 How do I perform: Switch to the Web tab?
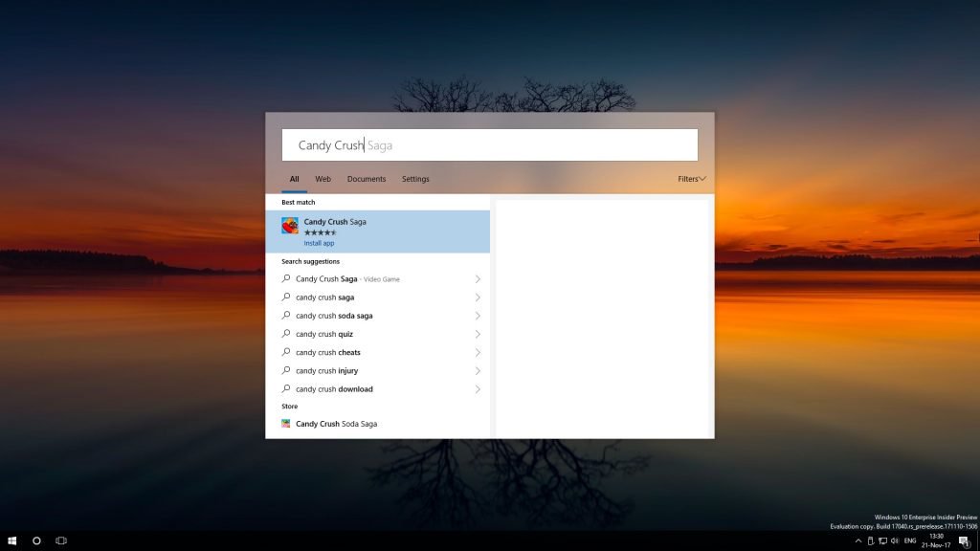point(323,179)
